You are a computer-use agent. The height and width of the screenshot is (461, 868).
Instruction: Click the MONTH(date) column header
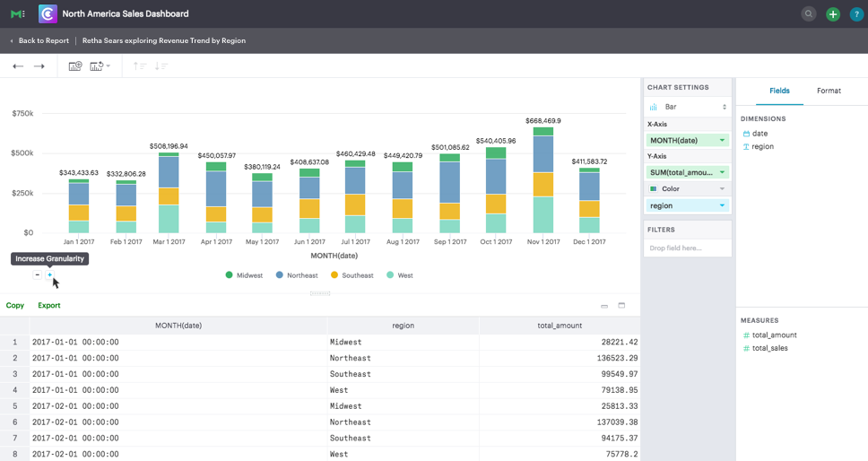click(178, 326)
